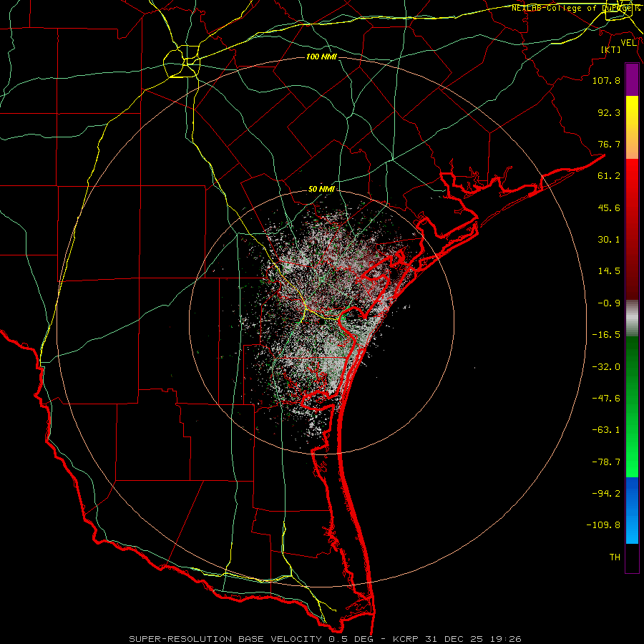The width and height of the screenshot is (644, 644).
Task: Click the VEL legend title
Action: (628, 43)
